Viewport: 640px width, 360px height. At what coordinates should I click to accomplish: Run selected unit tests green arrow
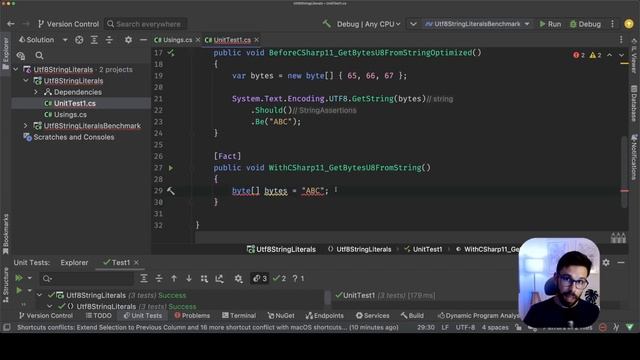(19, 291)
